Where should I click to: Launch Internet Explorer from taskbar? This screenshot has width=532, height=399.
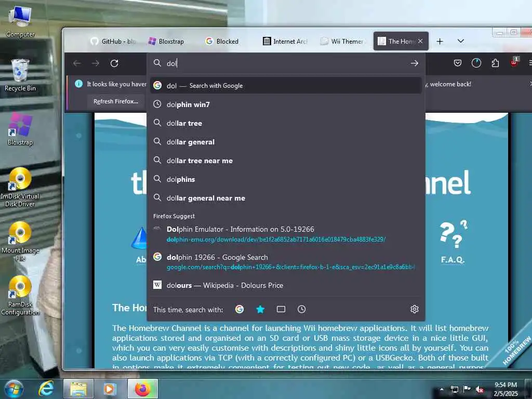(46, 389)
